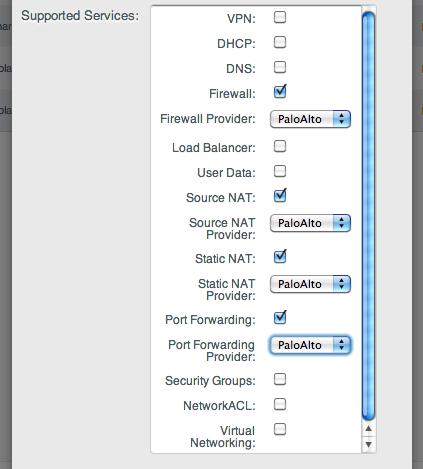Open the Firewall Provider dropdown

point(310,119)
